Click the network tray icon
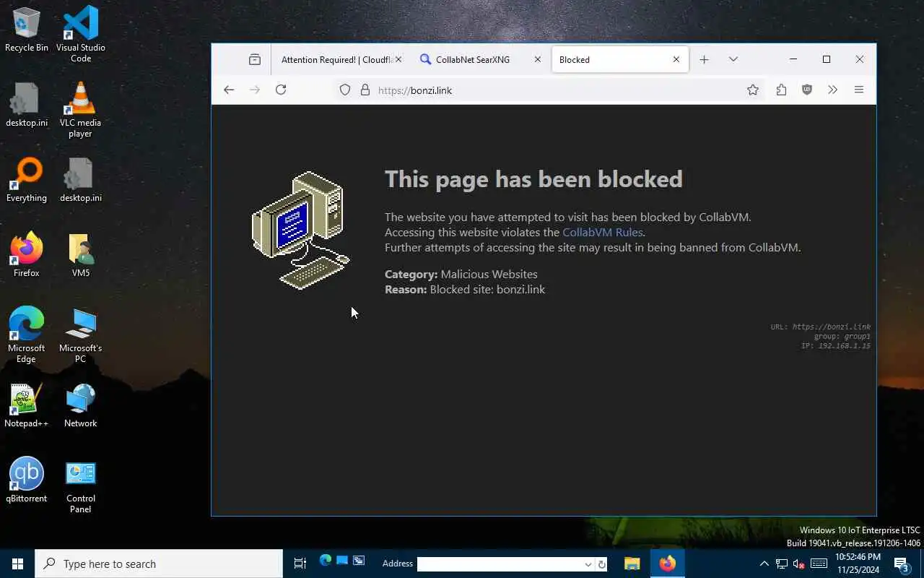 coord(782,564)
